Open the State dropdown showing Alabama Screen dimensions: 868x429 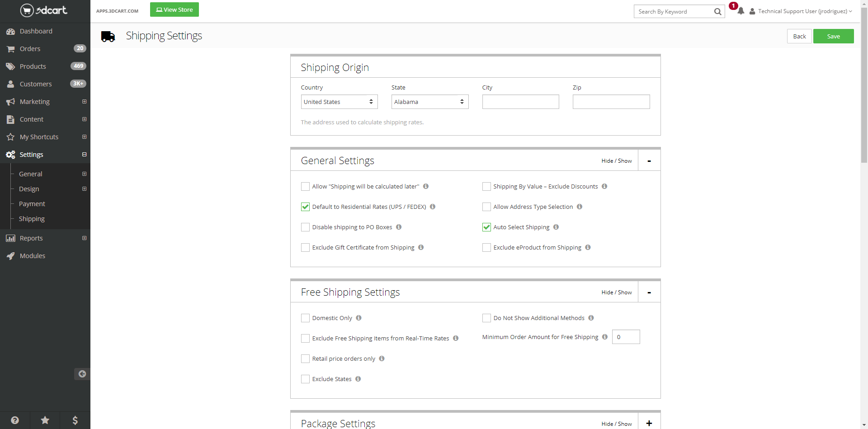pos(429,102)
